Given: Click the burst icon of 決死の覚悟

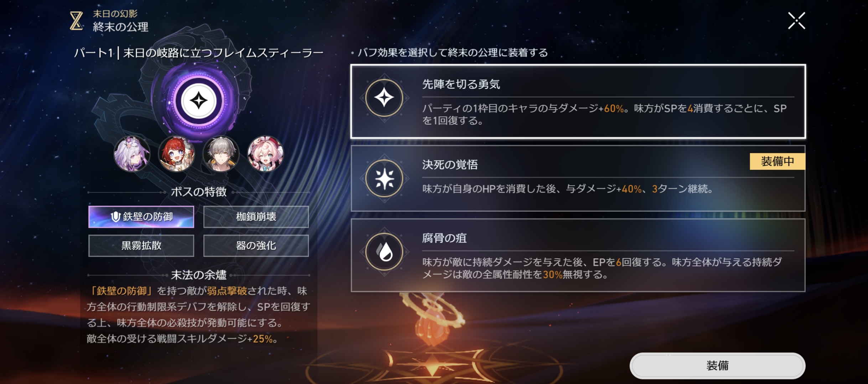Looking at the screenshot, I should coord(384,178).
